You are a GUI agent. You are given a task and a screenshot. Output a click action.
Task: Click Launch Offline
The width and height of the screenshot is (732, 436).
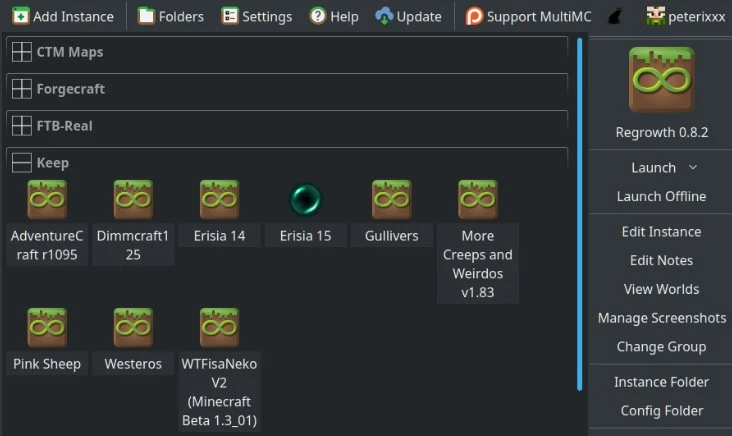(x=661, y=196)
